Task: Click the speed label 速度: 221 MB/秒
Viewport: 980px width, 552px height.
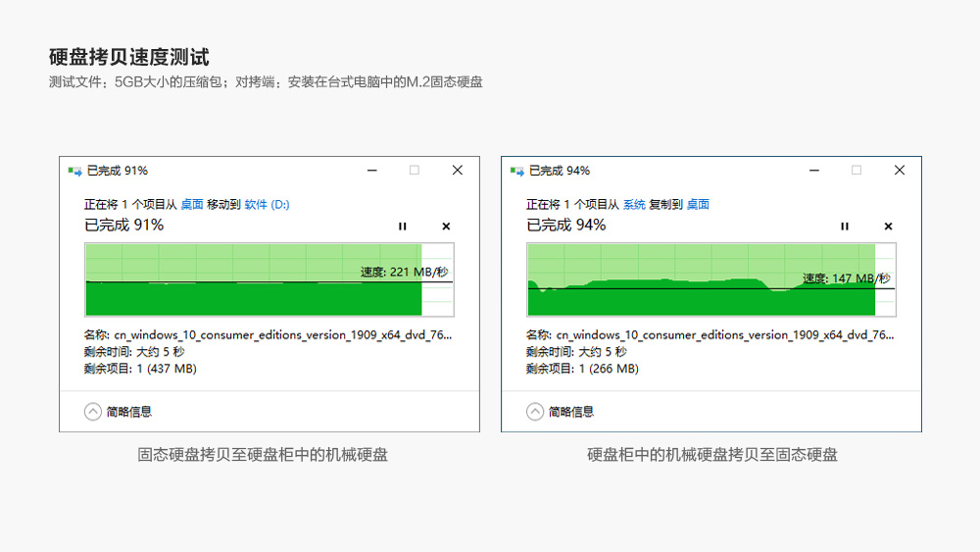Action: coord(405,272)
